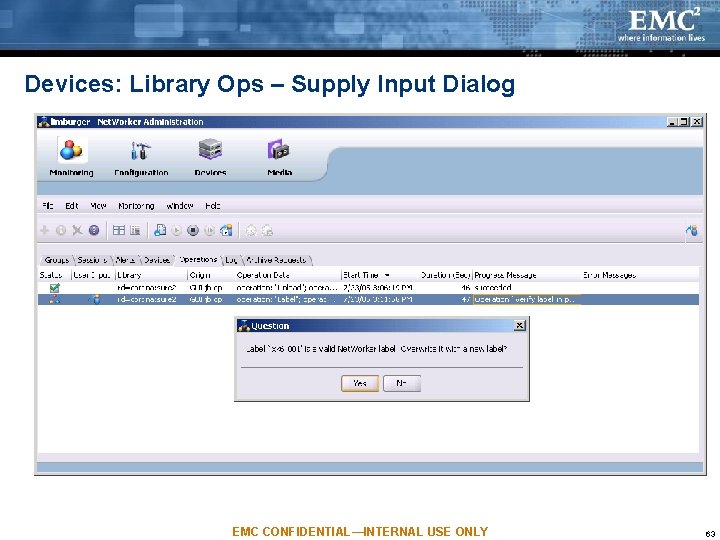The image size is (720, 540).
Task: Close the Question dialog
Action: pyautogui.click(x=519, y=326)
